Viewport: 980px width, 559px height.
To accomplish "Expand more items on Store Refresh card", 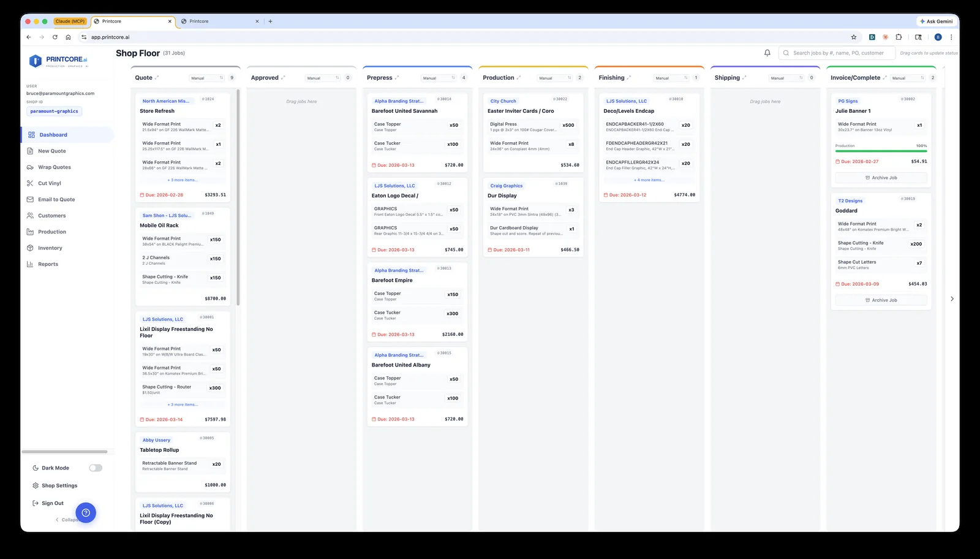I will point(183,180).
